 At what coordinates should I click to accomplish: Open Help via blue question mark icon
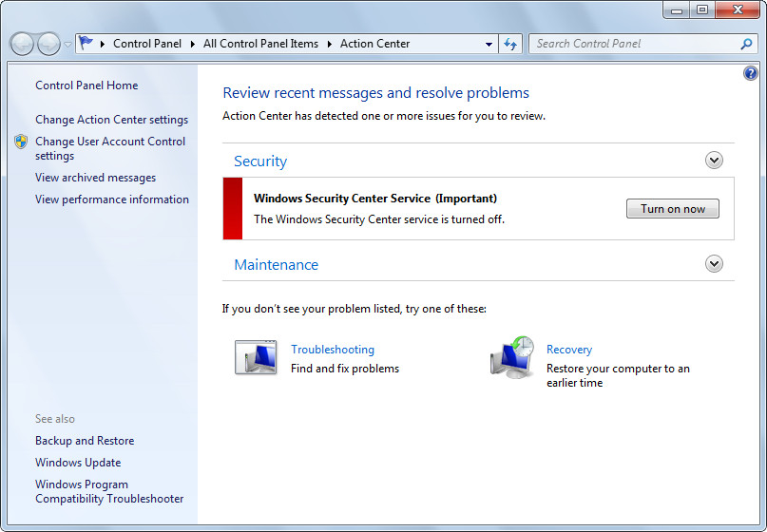(x=751, y=73)
